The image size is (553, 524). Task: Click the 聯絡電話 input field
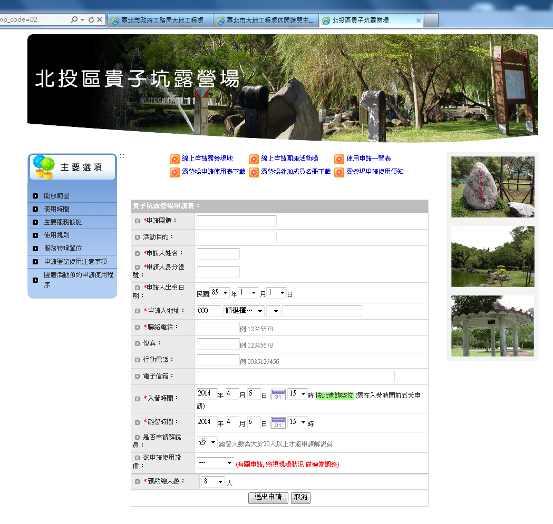(x=218, y=328)
